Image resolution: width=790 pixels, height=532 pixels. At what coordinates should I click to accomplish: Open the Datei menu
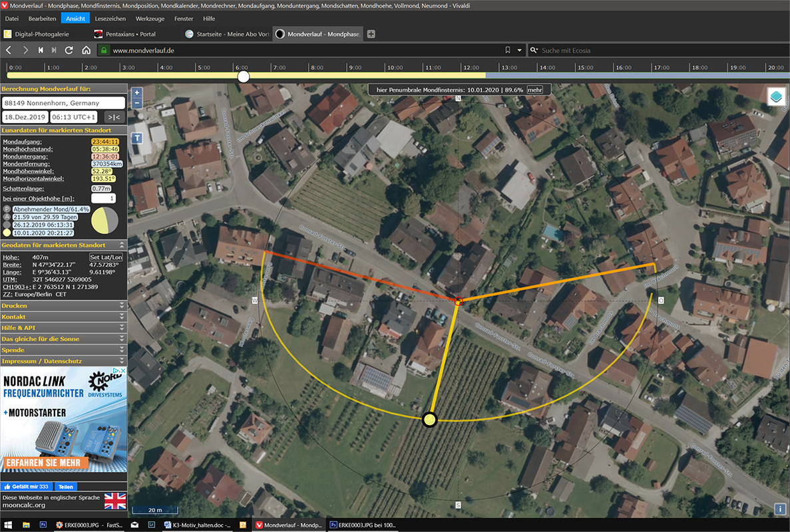point(11,19)
